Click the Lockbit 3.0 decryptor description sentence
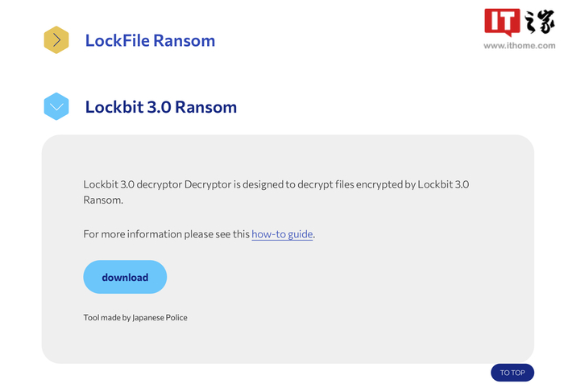564x392 pixels. pyautogui.click(x=276, y=184)
